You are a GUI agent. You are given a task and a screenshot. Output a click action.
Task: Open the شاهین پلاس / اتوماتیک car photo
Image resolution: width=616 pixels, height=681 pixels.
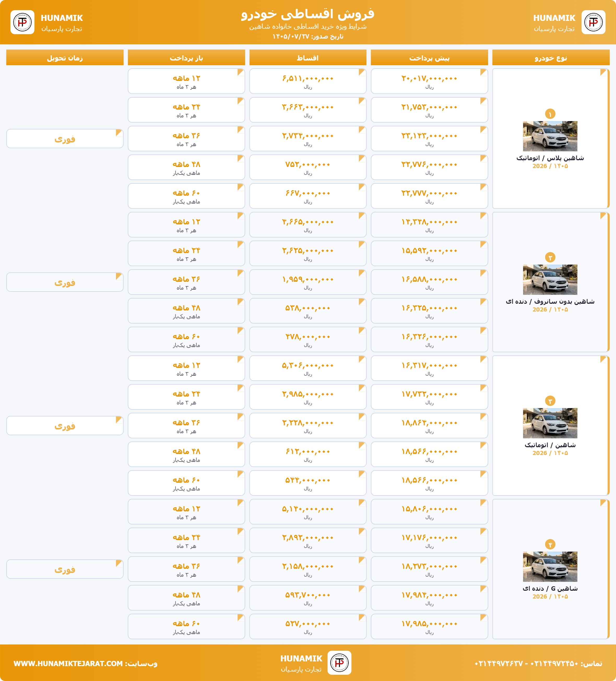550,136
